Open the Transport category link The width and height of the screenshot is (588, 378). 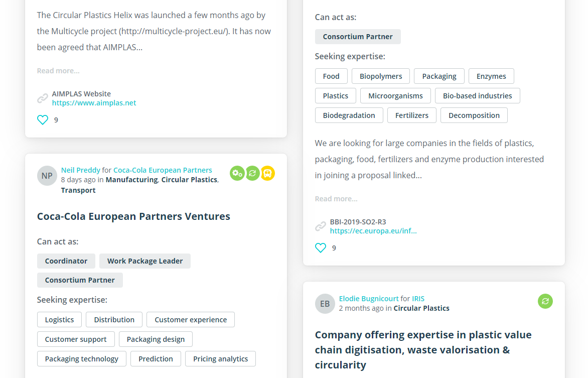click(x=78, y=190)
